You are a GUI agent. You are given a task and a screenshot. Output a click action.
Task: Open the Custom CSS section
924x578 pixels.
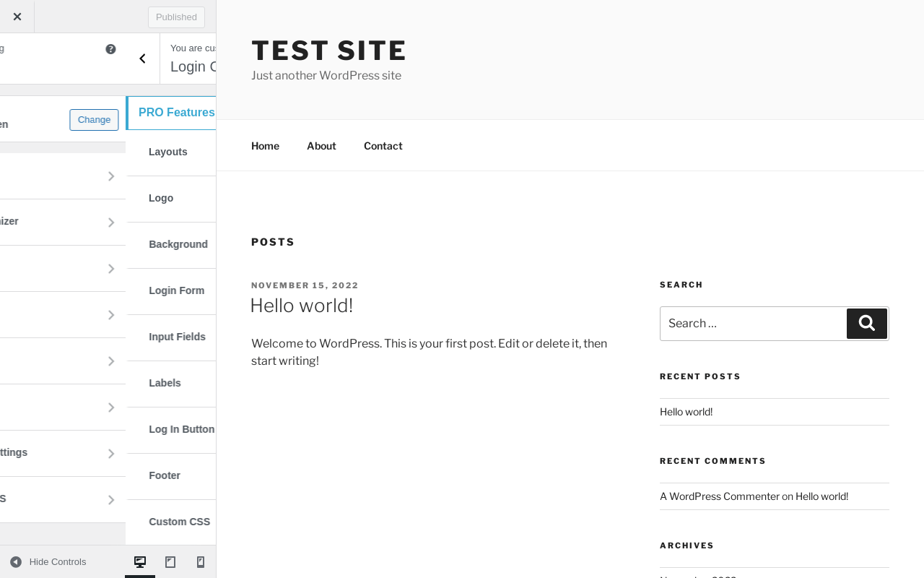point(180,522)
